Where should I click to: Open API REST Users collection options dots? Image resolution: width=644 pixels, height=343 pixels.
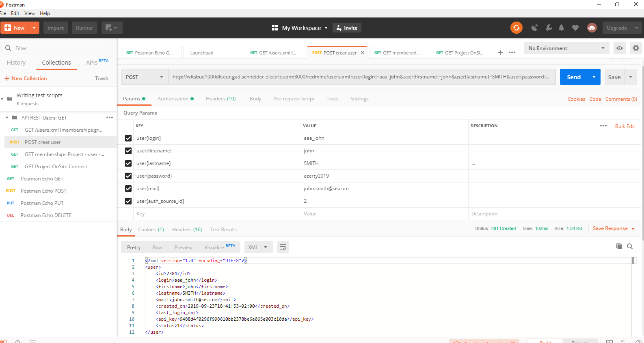(x=110, y=117)
